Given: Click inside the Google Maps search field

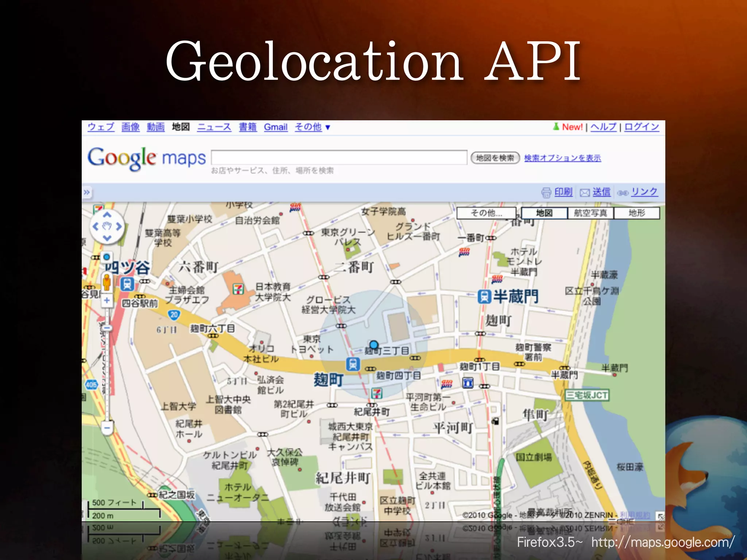Looking at the screenshot, I should [339, 157].
